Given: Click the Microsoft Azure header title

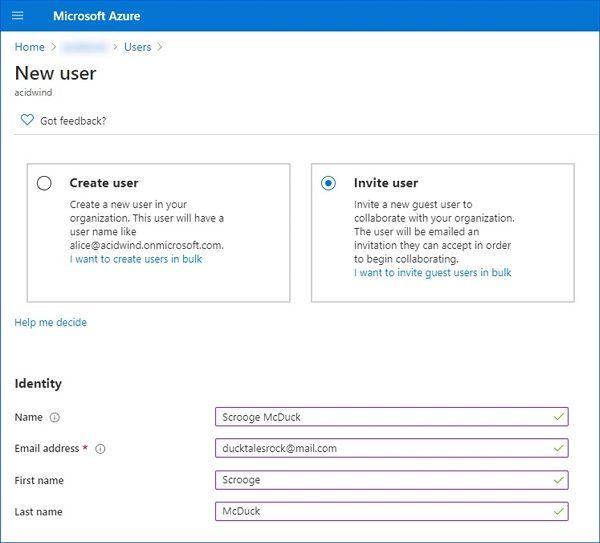Looking at the screenshot, I should click(96, 16).
